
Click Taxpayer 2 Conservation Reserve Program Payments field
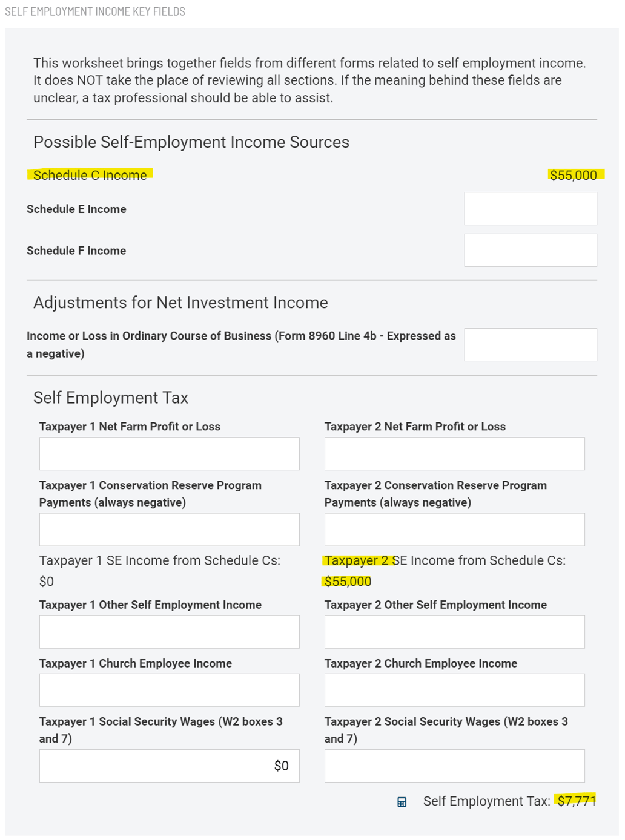coord(454,529)
